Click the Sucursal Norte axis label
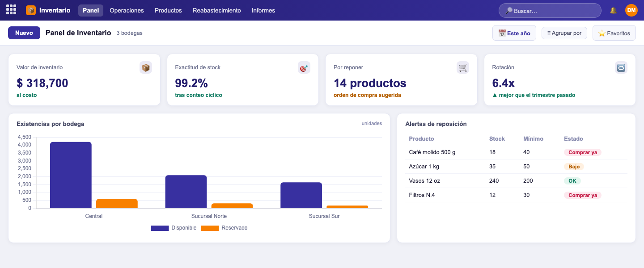Viewport: 644px width, 268px height. [209, 216]
